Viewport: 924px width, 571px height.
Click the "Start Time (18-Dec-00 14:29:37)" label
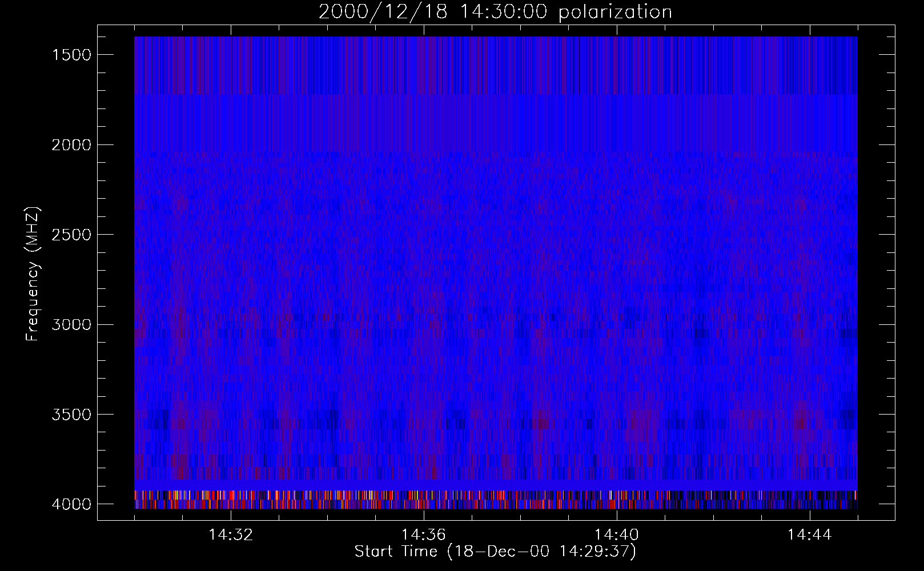point(495,552)
